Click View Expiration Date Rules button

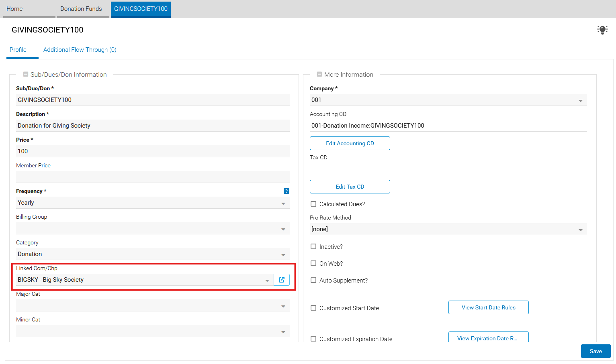tap(489, 337)
